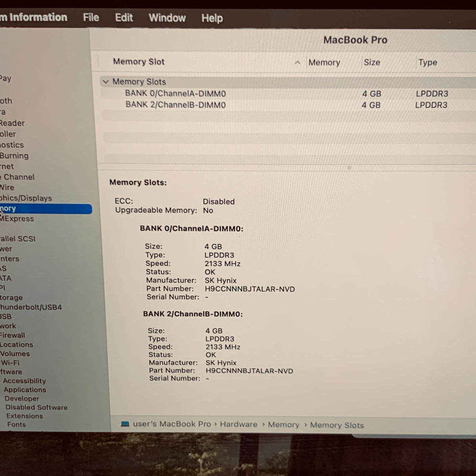Click part number "H9CCNNNBJTALAR-NVD" under BANK 2 details

click(x=249, y=371)
